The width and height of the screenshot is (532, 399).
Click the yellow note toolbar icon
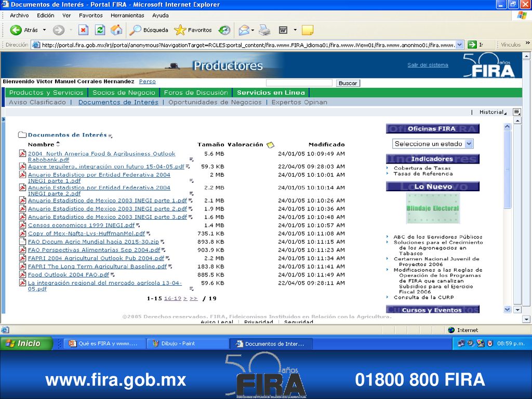click(307, 30)
